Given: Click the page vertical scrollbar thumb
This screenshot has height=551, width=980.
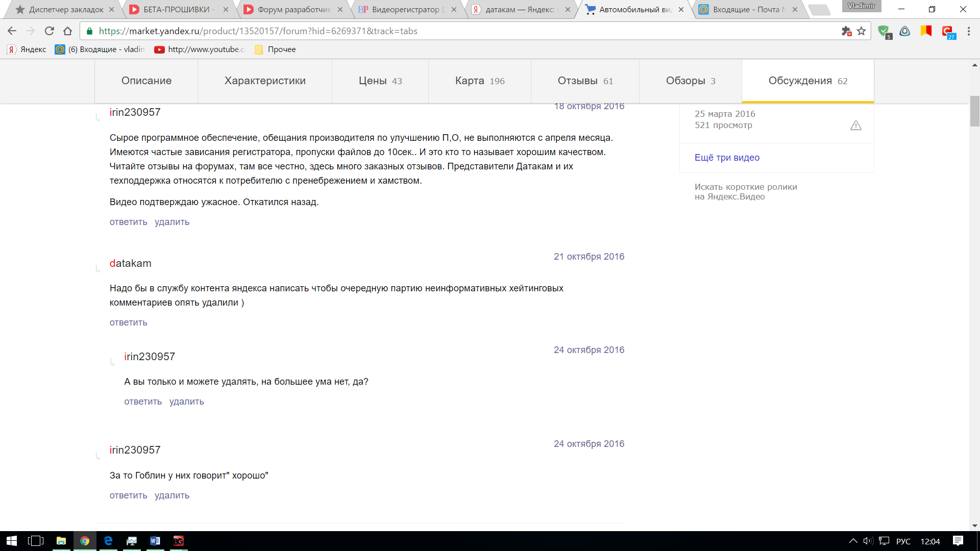Looking at the screenshot, I should click(975, 111).
